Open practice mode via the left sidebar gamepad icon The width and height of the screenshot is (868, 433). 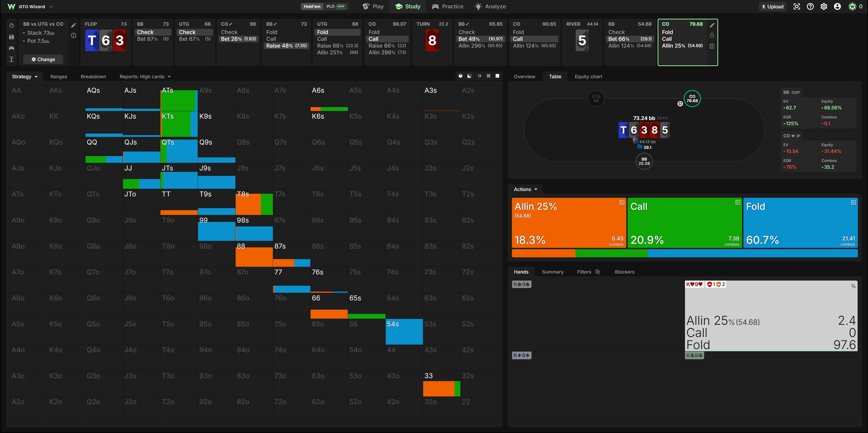click(12, 48)
